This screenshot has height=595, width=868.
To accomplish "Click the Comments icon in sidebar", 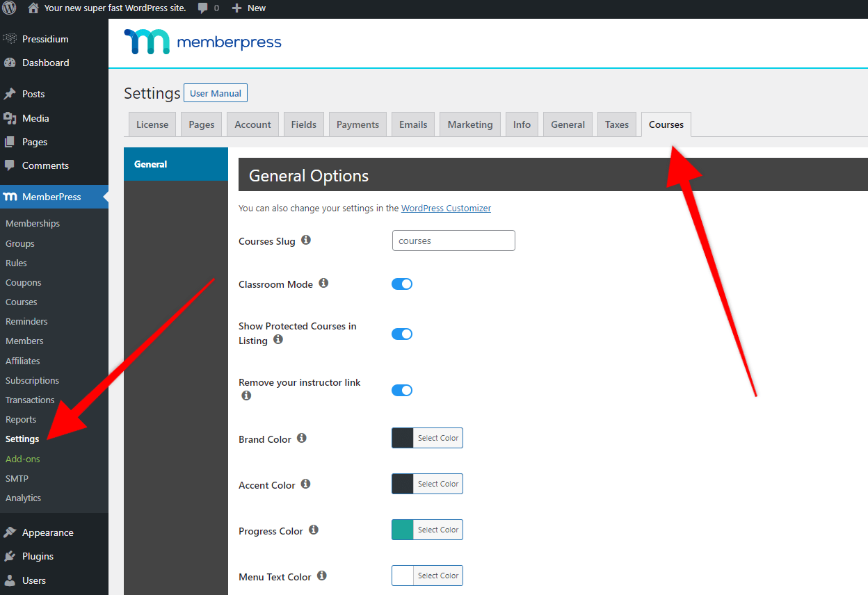I will pos(10,165).
